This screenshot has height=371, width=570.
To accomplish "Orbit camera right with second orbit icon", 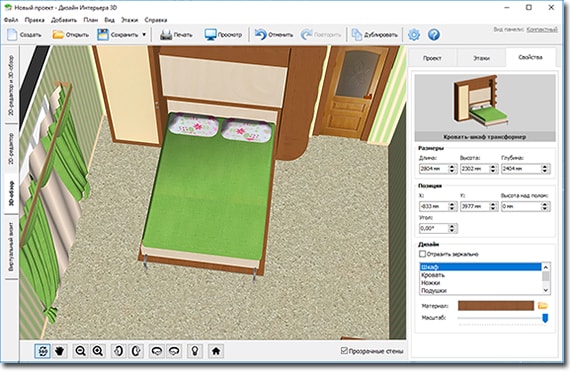I will click(x=174, y=351).
